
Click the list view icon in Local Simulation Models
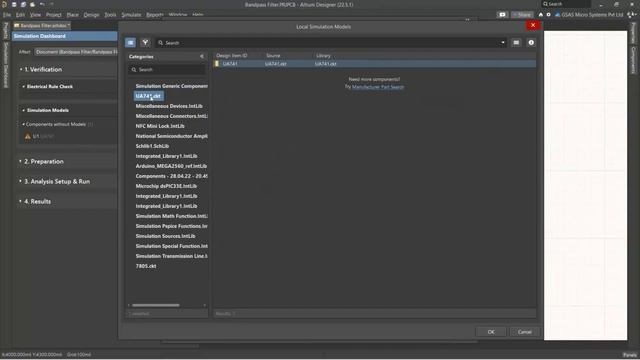click(130, 42)
